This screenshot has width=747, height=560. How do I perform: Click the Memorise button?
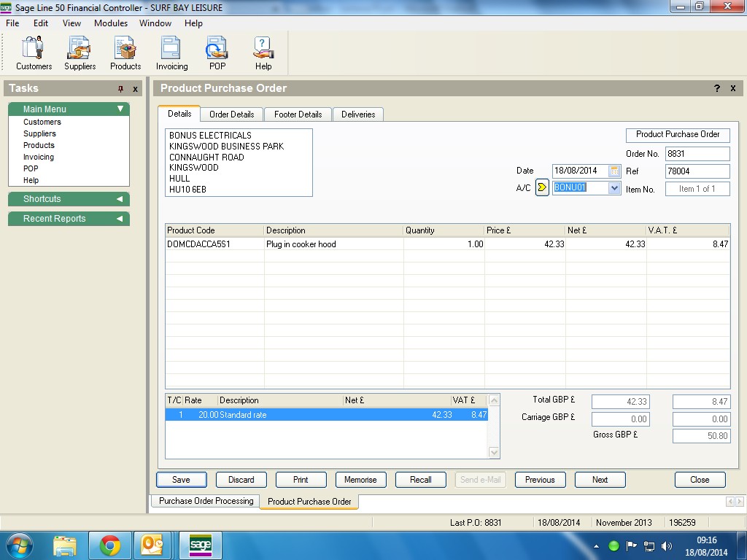tap(360, 480)
